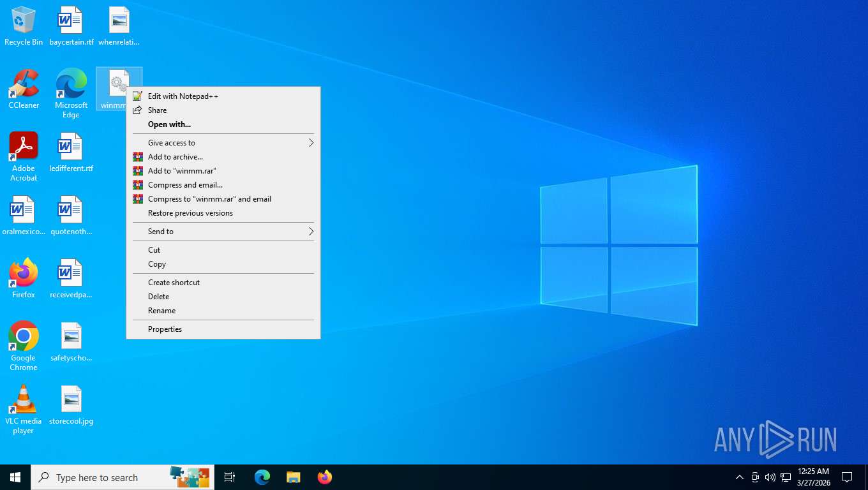The height and width of the screenshot is (490, 868).
Task: Expand the Give access to submenu
Action: pyautogui.click(x=223, y=143)
